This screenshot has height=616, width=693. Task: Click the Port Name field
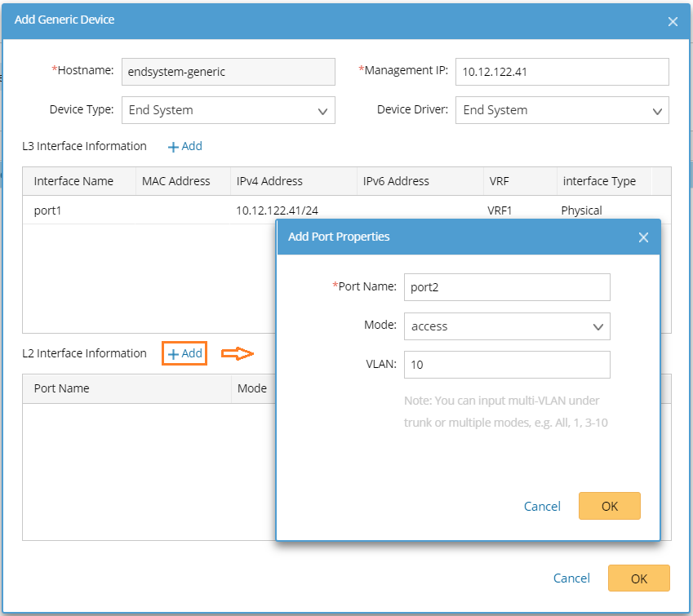tap(507, 287)
